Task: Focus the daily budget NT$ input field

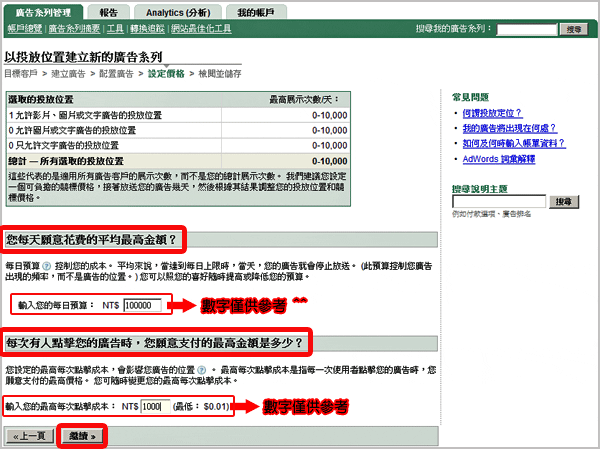Action: (143, 305)
